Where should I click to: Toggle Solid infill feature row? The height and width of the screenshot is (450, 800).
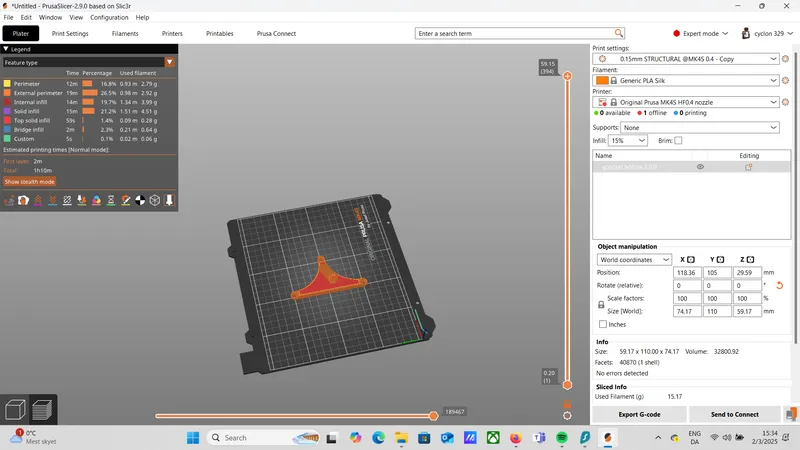pyautogui.click(x=80, y=111)
